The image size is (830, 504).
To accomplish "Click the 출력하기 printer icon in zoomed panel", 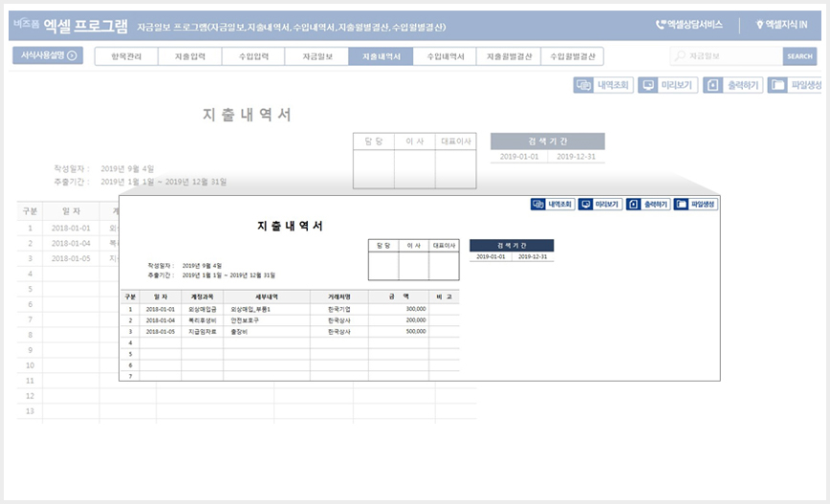I will (633, 205).
